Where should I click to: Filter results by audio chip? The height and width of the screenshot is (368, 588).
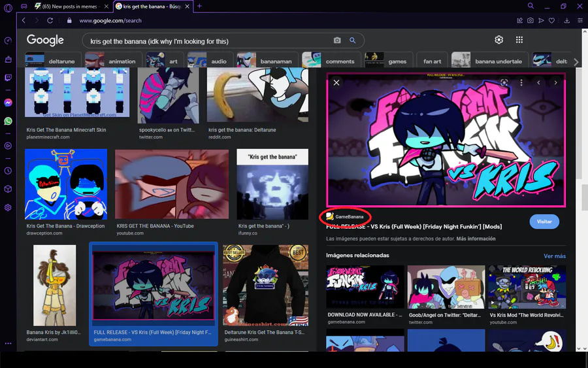click(x=210, y=61)
